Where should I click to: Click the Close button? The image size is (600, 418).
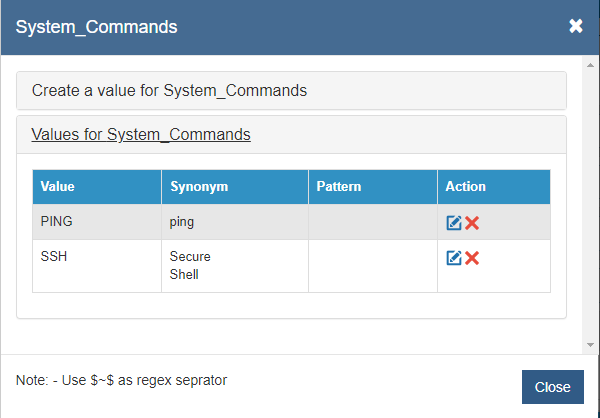[x=552, y=387]
